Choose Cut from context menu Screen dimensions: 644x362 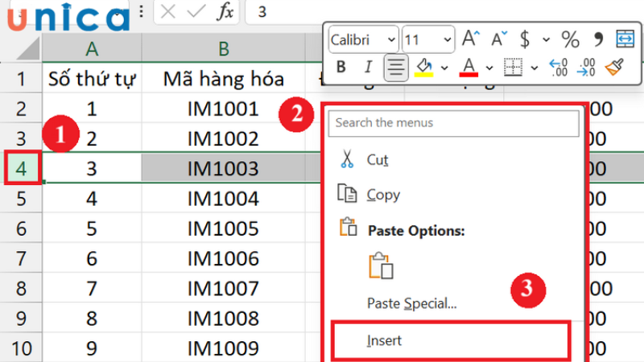point(453,159)
